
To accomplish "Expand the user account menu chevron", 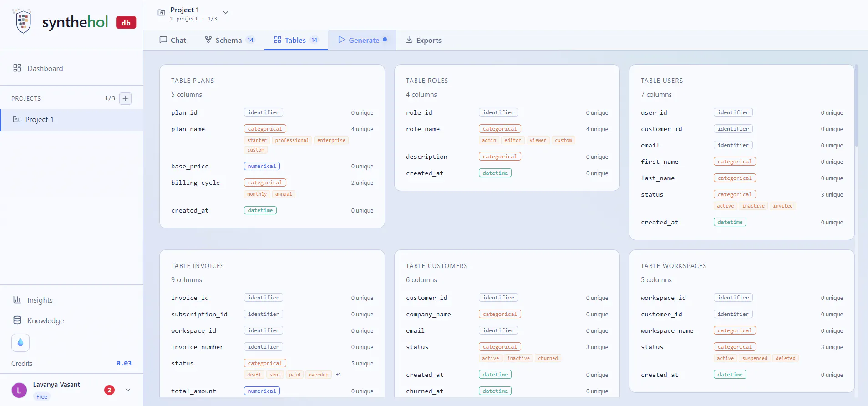I will coord(128,390).
